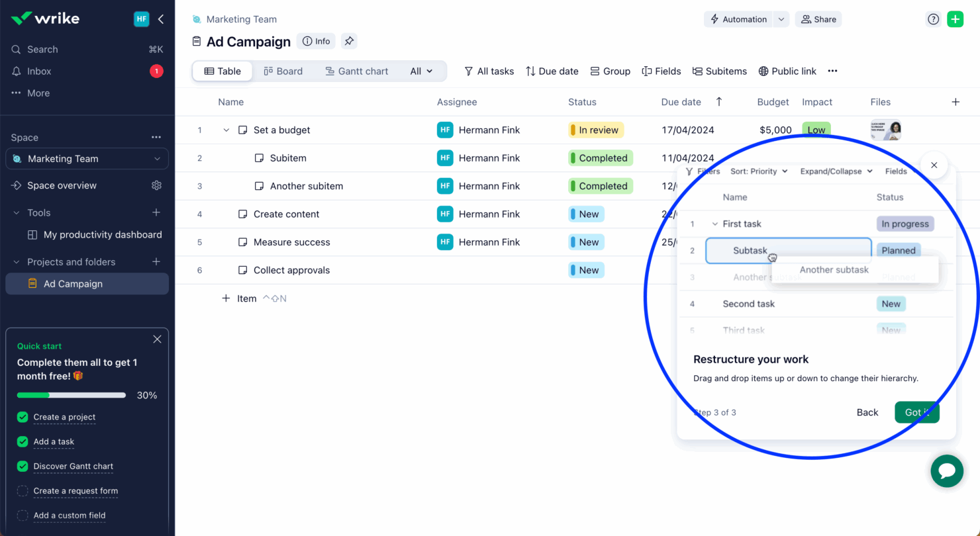Click the Low impact tag

pos(816,130)
